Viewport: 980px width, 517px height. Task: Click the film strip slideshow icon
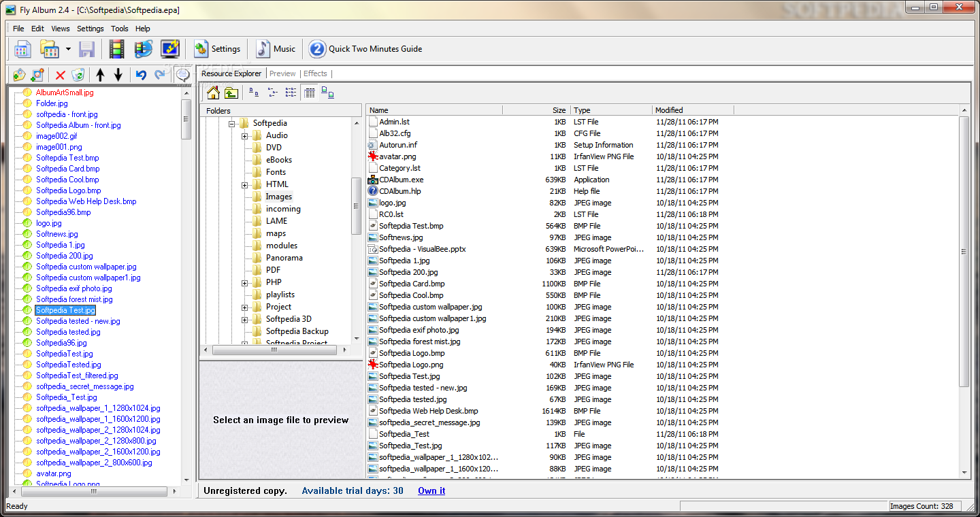coord(117,49)
